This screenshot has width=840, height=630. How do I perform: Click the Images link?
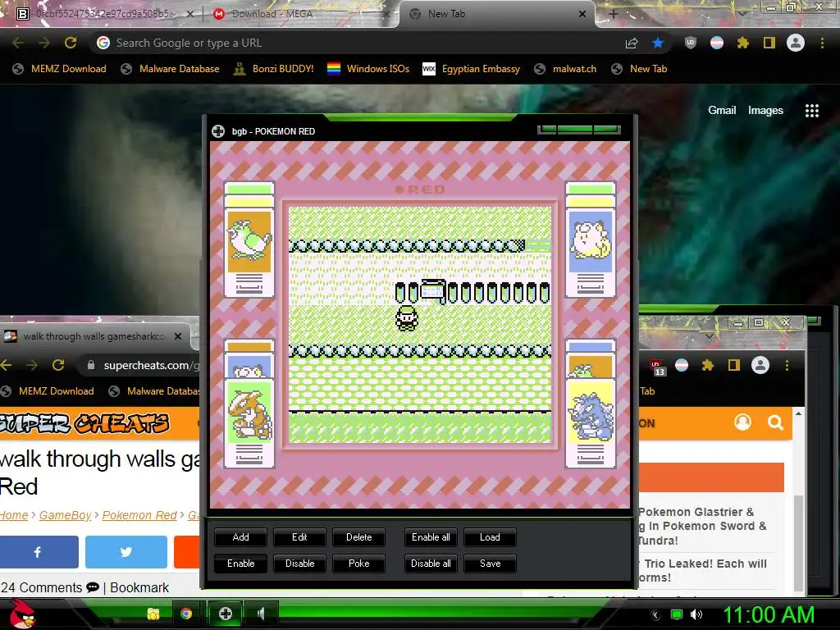(x=765, y=111)
